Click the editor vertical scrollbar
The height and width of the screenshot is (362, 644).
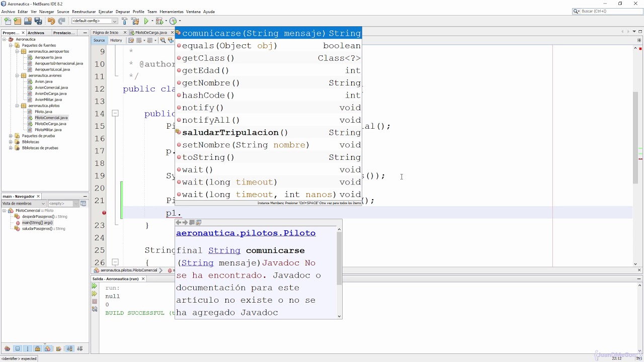tap(635, 138)
